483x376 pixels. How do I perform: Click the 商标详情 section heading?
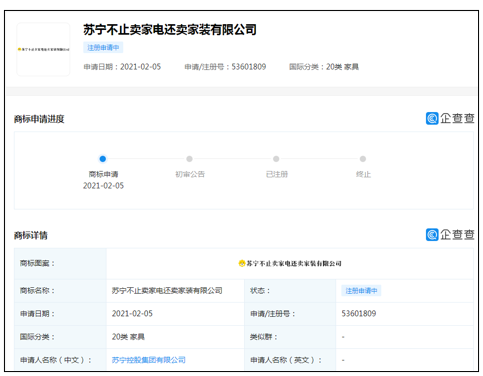pos(31,235)
